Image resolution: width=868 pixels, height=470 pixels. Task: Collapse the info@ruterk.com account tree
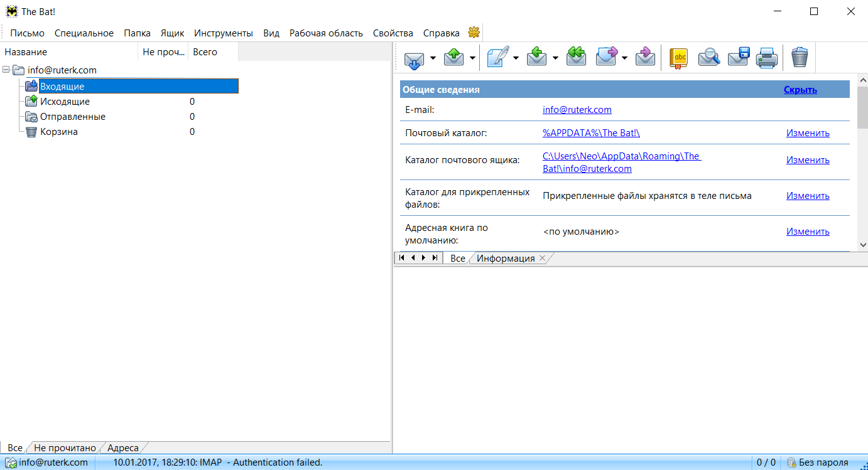6,70
